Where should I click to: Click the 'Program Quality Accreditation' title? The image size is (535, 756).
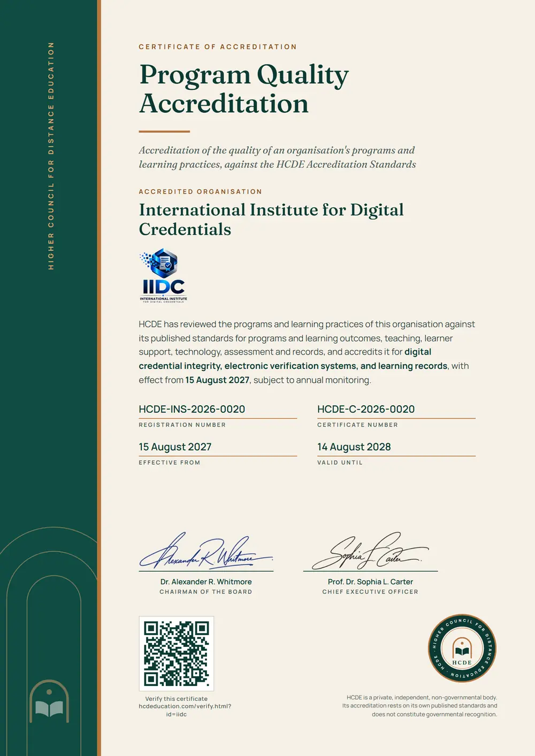[x=244, y=89]
